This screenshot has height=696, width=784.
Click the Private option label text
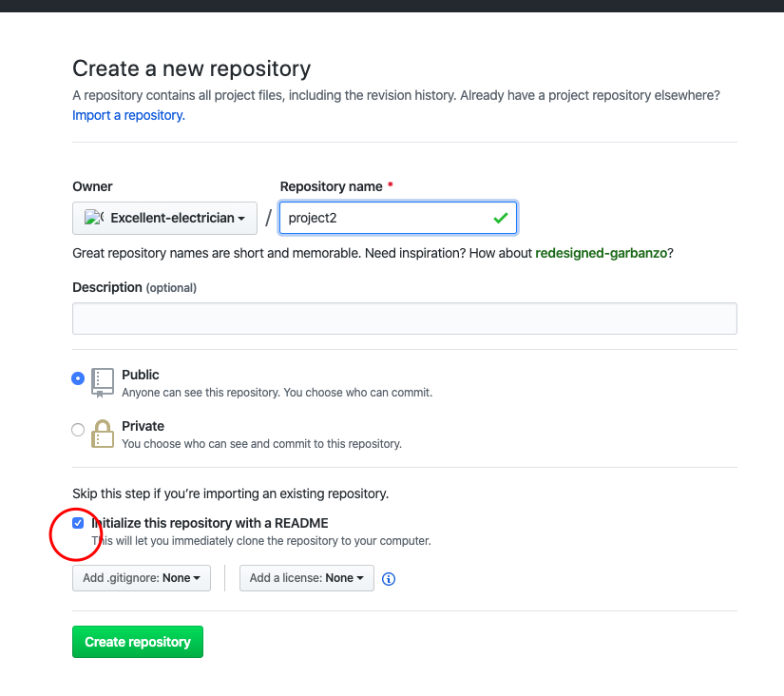tap(143, 426)
